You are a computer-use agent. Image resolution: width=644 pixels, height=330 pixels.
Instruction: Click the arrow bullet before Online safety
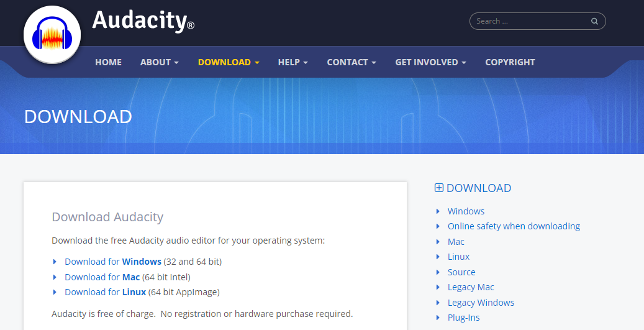point(438,226)
